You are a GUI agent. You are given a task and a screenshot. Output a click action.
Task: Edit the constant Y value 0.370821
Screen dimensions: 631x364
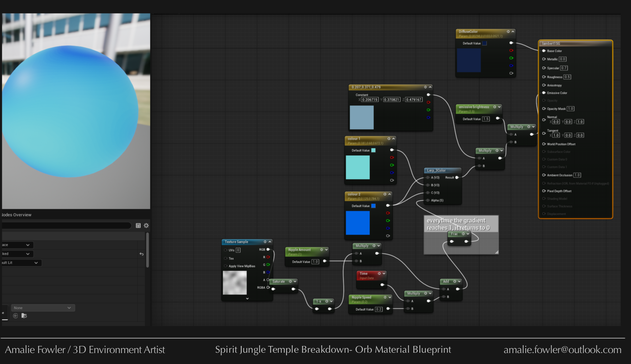[x=391, y=100]
